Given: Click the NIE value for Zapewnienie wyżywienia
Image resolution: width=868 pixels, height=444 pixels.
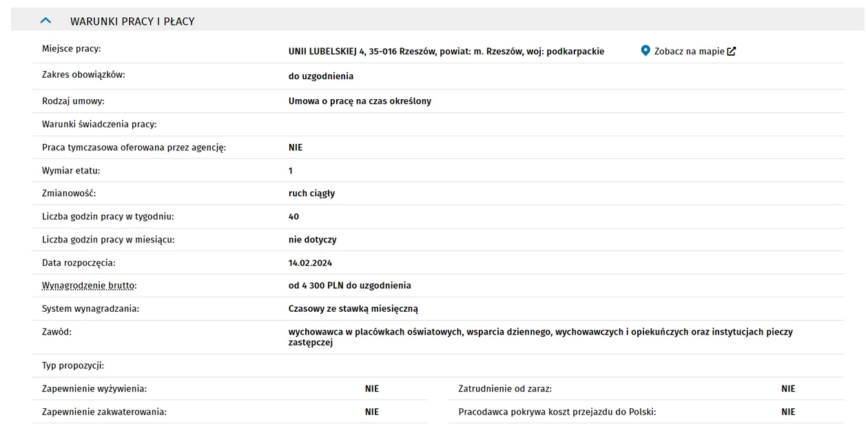Looking at the screenshot, I should tap(372, 389).
